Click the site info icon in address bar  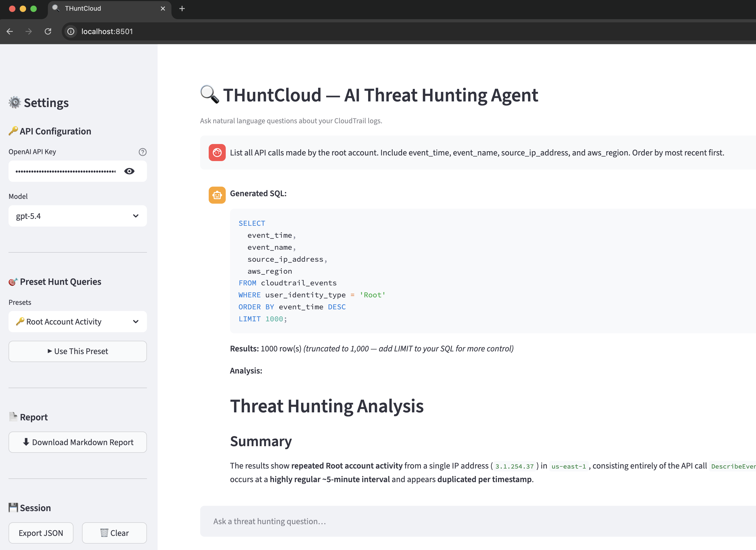click(71, 31)
